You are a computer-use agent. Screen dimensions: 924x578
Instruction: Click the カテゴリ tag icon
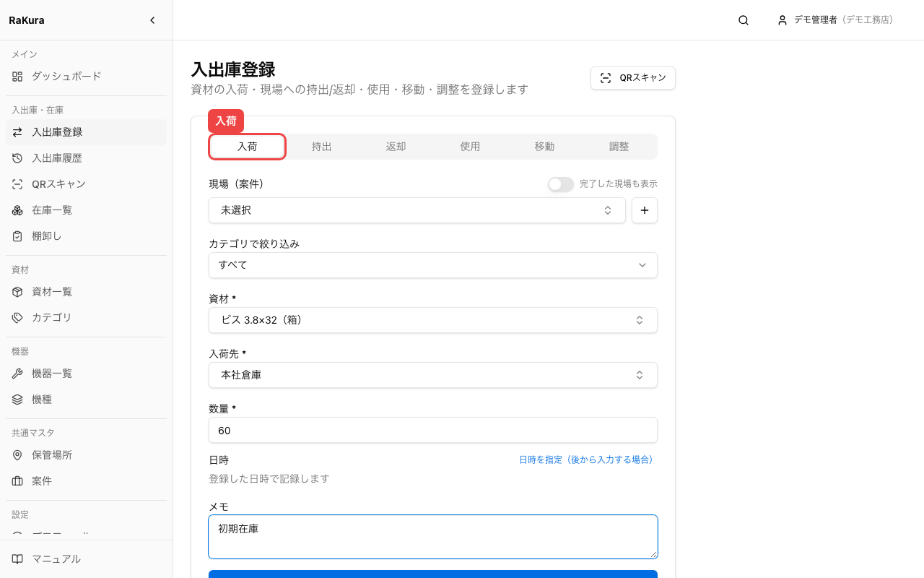17,318
